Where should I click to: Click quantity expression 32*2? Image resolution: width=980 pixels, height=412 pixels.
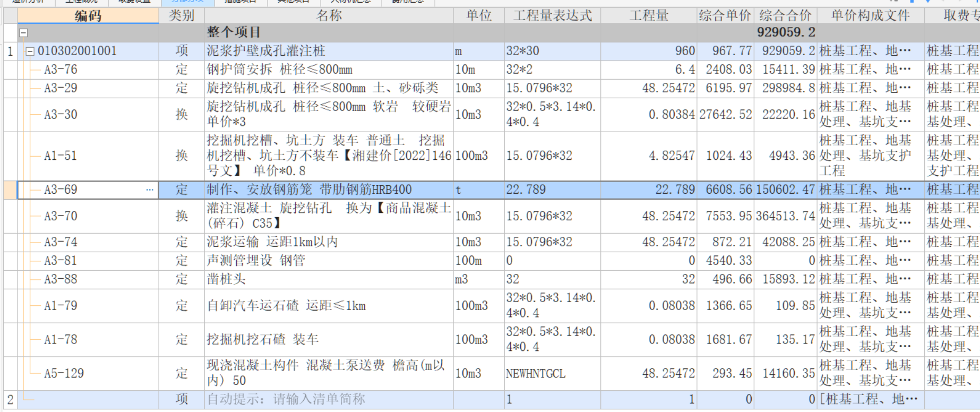click(553, 70)
